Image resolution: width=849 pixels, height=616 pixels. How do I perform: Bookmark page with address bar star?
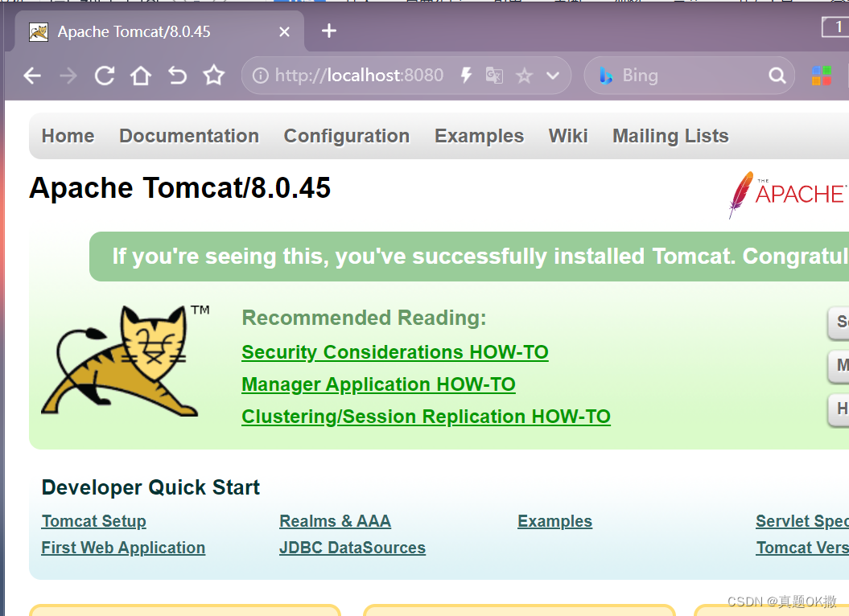[524, 76]
